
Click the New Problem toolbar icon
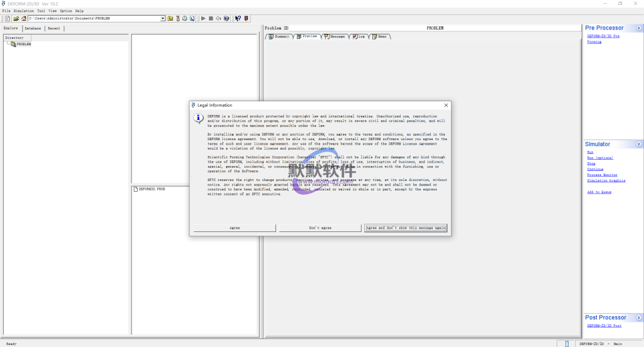click(8, 18)
